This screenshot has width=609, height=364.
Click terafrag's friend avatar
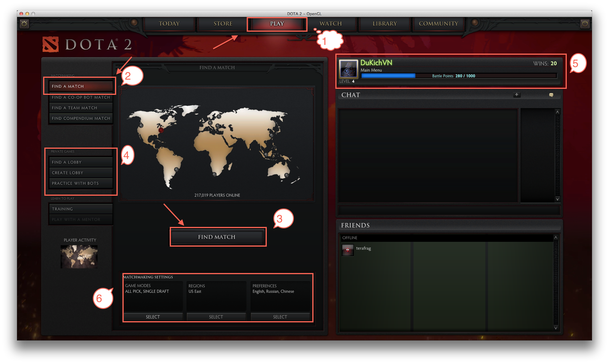[348, 250]
